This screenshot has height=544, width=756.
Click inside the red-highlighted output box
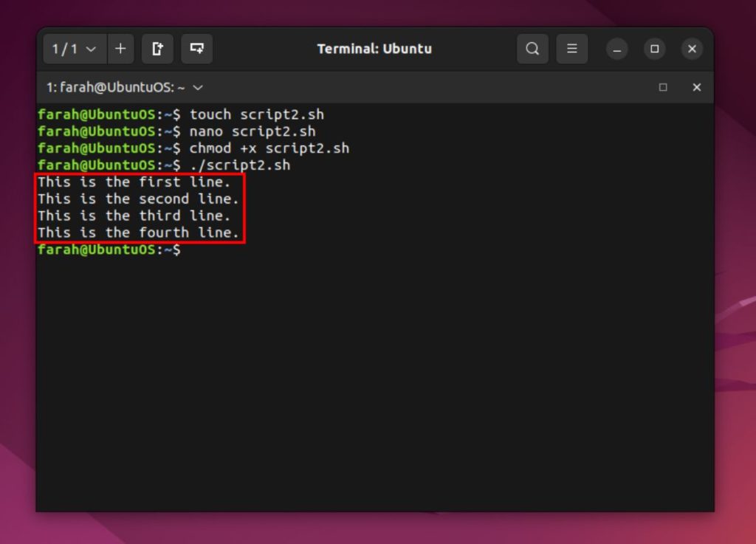pos(140,207)
